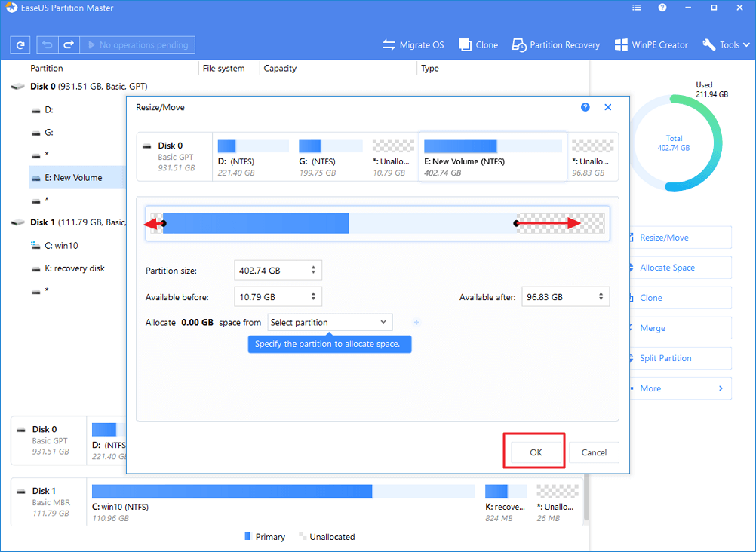This screenshot has height=552, width=756.
Task: Select D: NTFS partition in dialog disk map
Action: [x=253, y=157]
